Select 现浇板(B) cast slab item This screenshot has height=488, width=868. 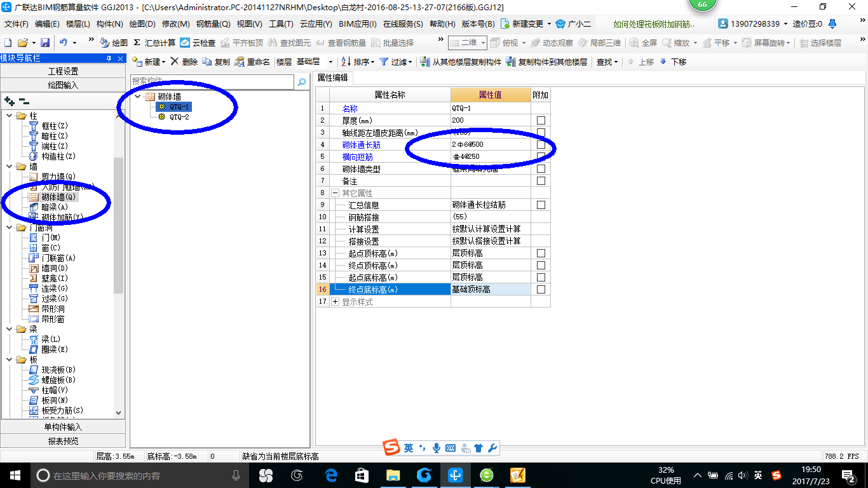pos(58,370)
